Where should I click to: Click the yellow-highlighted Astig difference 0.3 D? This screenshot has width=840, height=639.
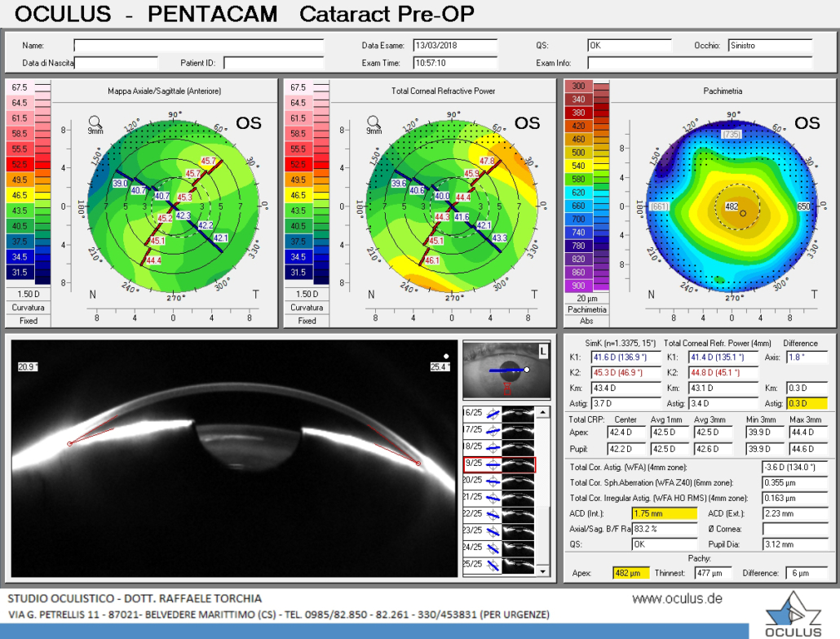807,404
